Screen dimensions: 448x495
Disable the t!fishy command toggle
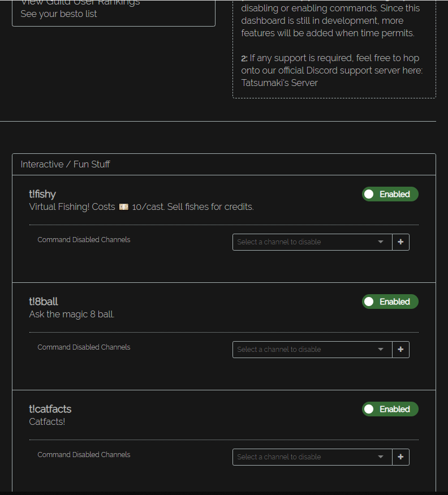click(390, 194)
